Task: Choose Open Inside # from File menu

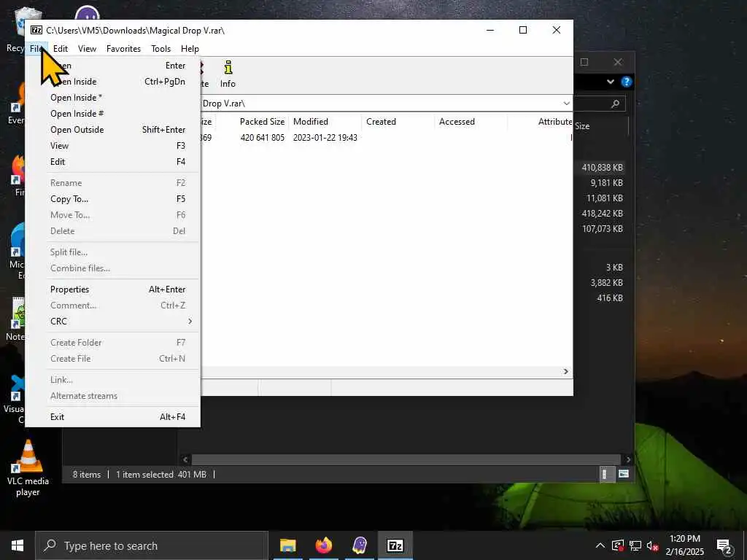Action: click(113, 114)
